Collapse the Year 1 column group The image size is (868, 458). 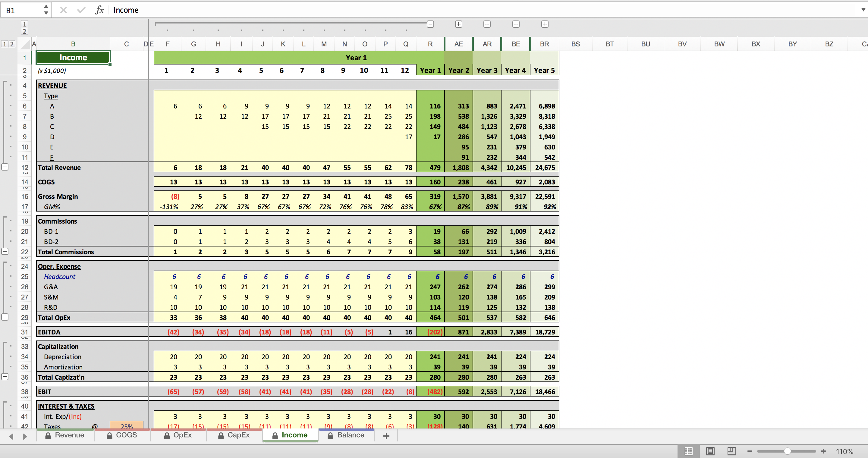[x=430, y=24]
